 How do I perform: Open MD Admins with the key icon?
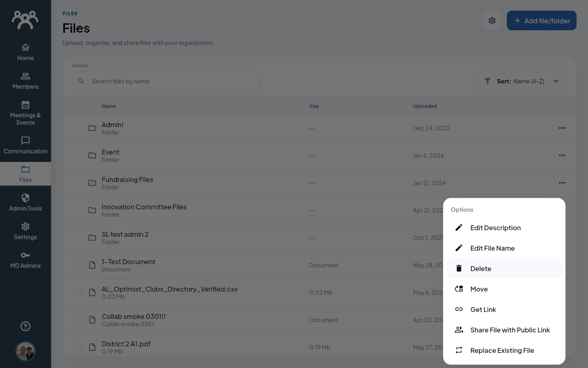25,260
